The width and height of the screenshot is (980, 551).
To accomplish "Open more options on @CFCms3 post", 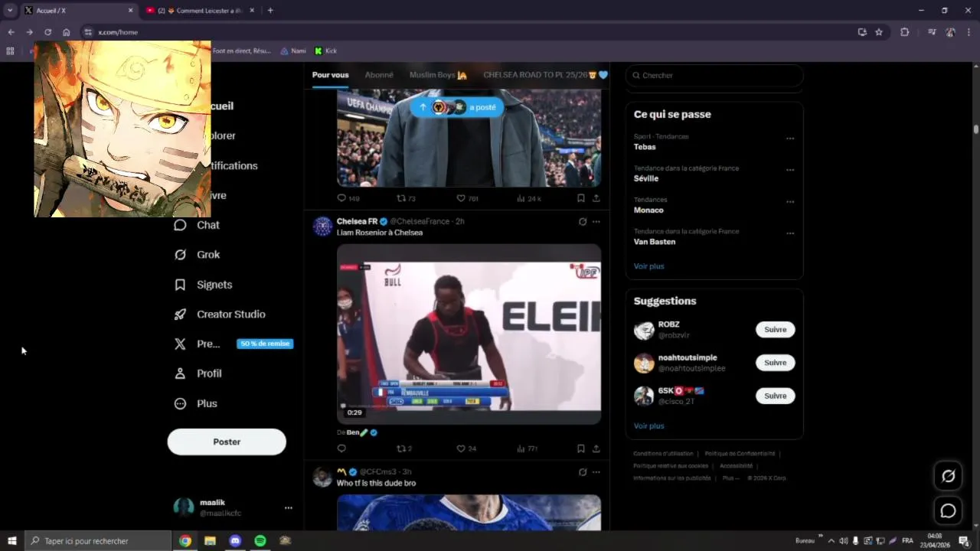I will pyautogui.click(x=596, y=472).
